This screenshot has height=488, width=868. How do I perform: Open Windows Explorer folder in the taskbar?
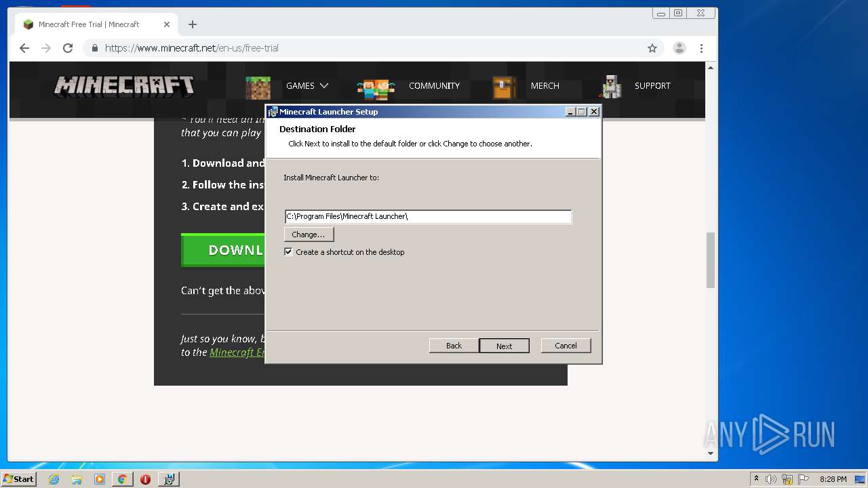pos(77,479)
